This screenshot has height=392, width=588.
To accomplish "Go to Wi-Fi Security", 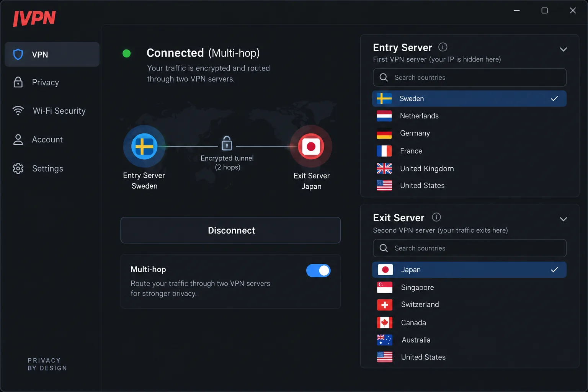I will (x=52, y=111).
